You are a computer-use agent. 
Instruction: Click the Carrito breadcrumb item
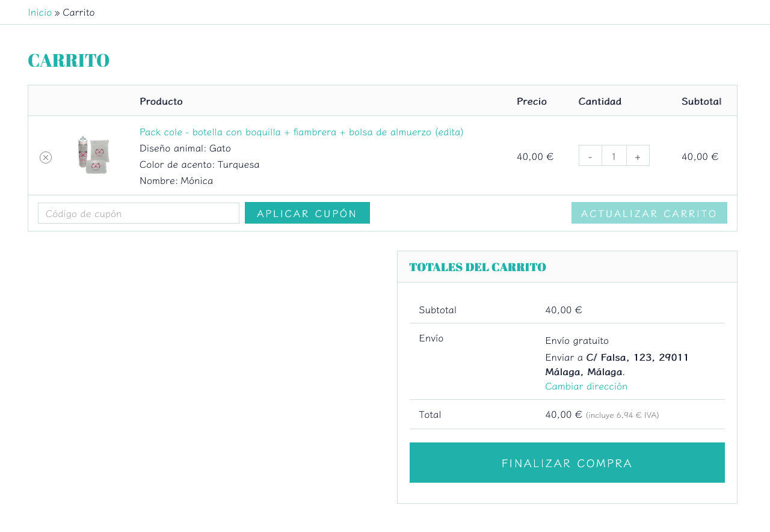click(x=79, y=12)
